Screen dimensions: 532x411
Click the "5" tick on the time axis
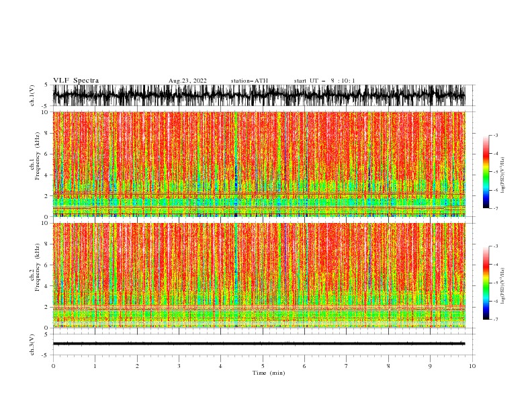pyautogui.click(x=263, y=366)
